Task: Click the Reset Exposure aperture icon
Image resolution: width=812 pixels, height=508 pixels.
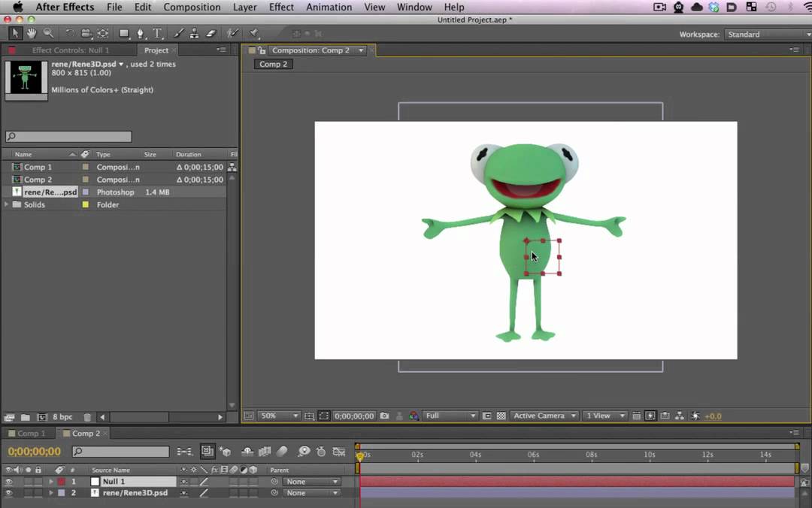Action: point(695,416)
